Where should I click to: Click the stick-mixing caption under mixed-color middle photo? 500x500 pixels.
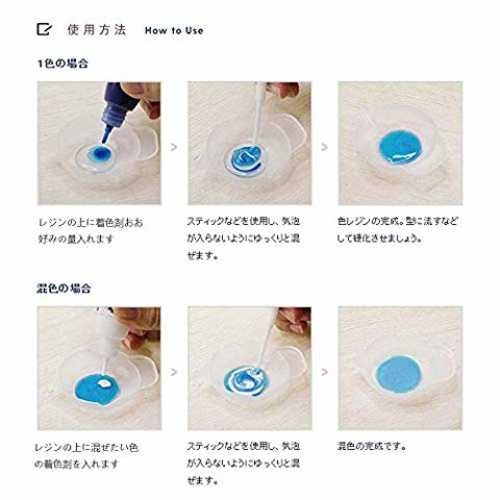point(244,463)
